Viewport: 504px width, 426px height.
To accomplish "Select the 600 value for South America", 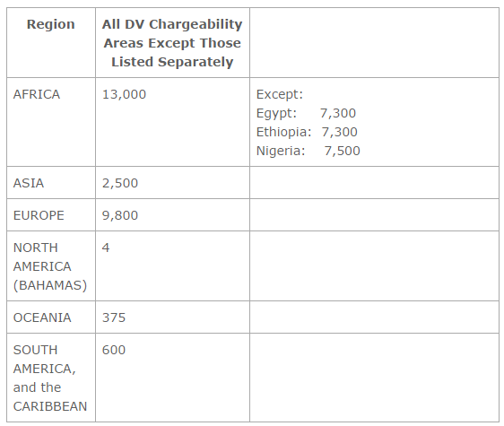I will tap(114, 350).
